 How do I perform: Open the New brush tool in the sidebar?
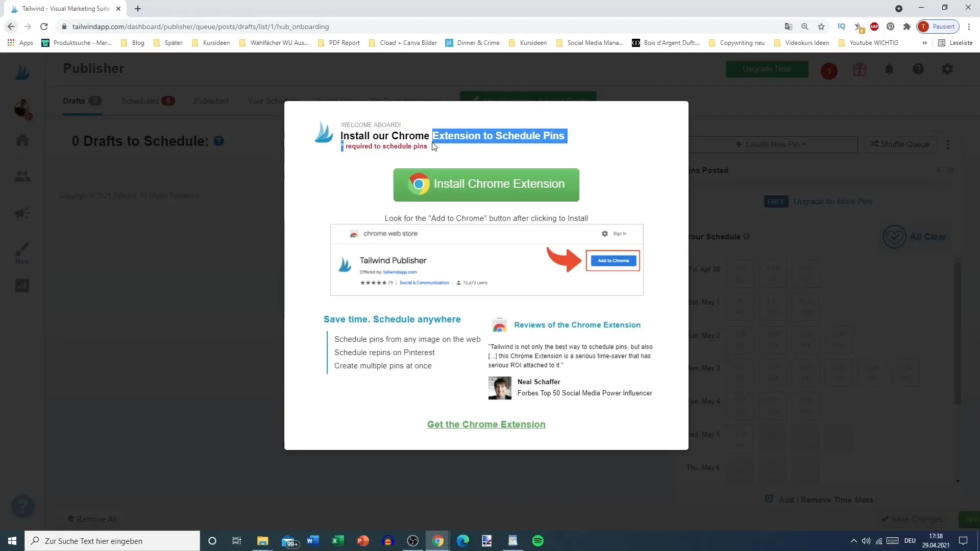(22, 253)
